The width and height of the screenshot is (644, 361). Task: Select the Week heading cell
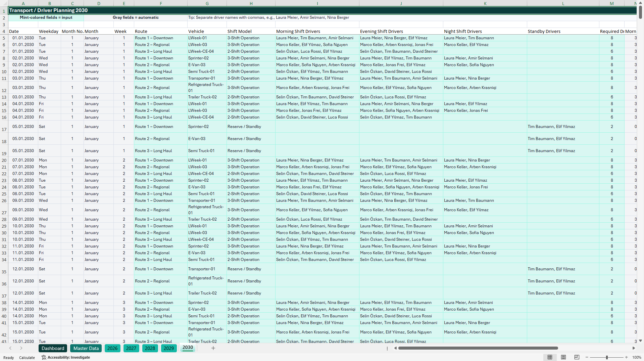124,31
